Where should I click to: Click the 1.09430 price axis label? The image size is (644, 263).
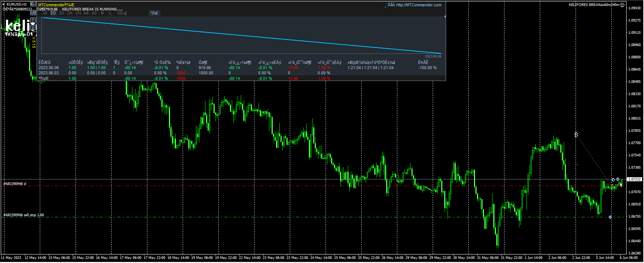634,8
